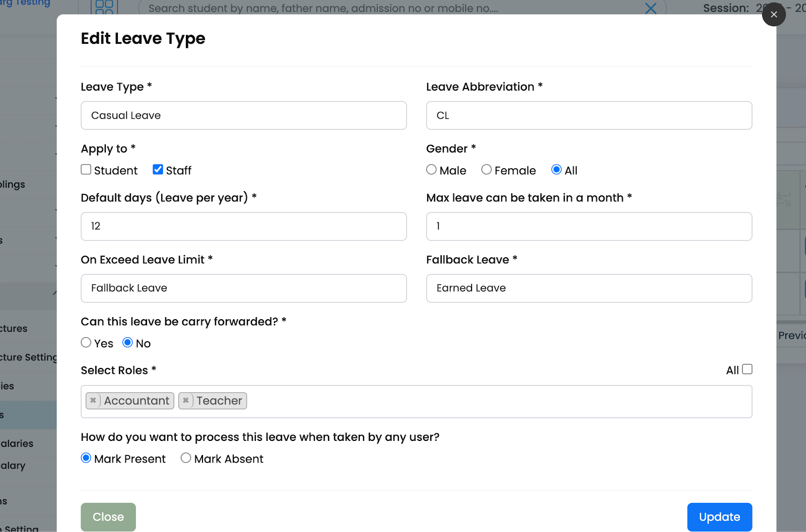The image size is (806, 532).
Task: Open the Fallback Leave dropdown showing Earned Leave
Action: coord(588,288)
